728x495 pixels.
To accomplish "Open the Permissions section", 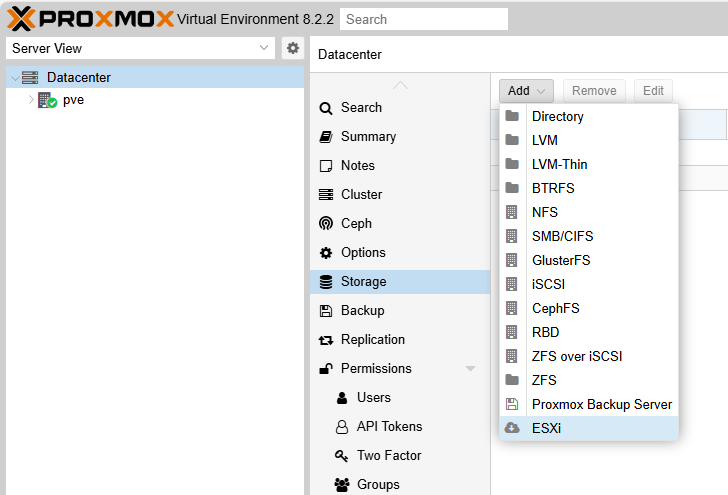I will (400, 368).
